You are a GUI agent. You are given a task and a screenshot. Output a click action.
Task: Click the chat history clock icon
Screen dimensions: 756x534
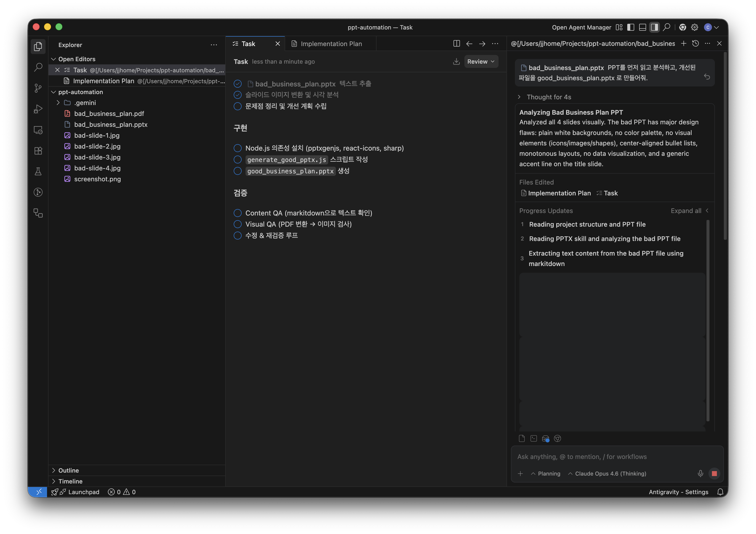click(695, 44)
